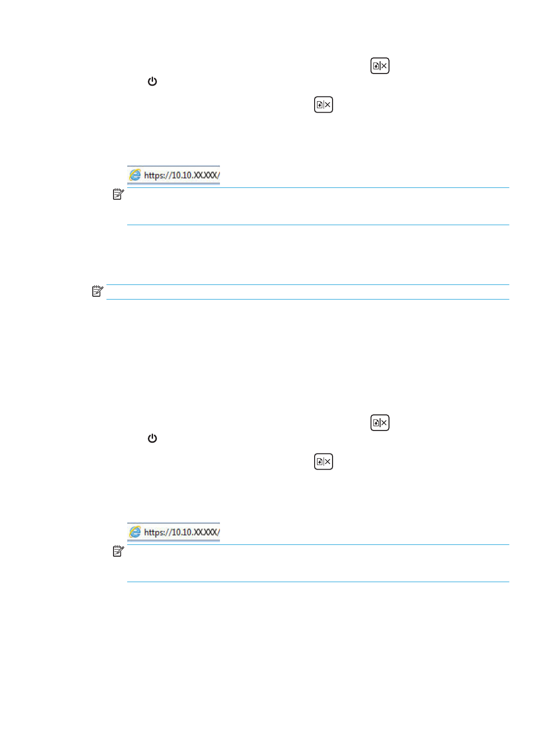Click the first Resume/Cancel icon in the lower procedure
Image resolution: width=560 pixels, height=746 pixels.
tap(380, 423)
